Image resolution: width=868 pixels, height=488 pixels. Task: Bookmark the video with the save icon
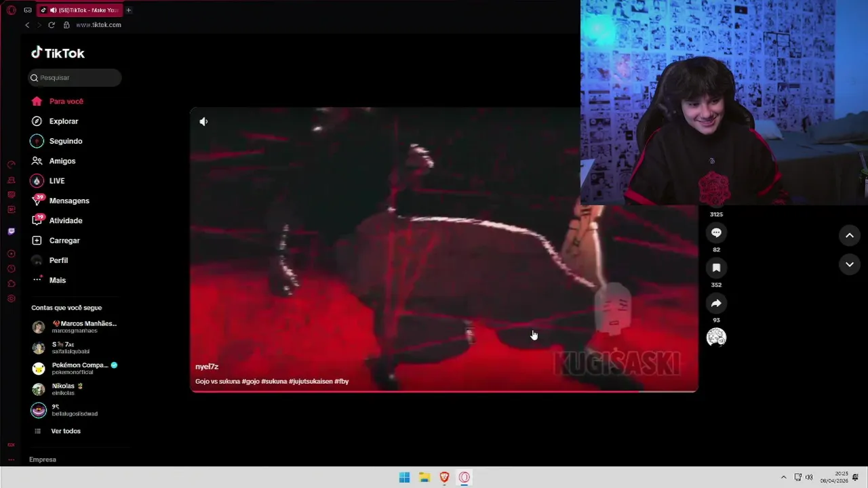[x=716, y=268]
